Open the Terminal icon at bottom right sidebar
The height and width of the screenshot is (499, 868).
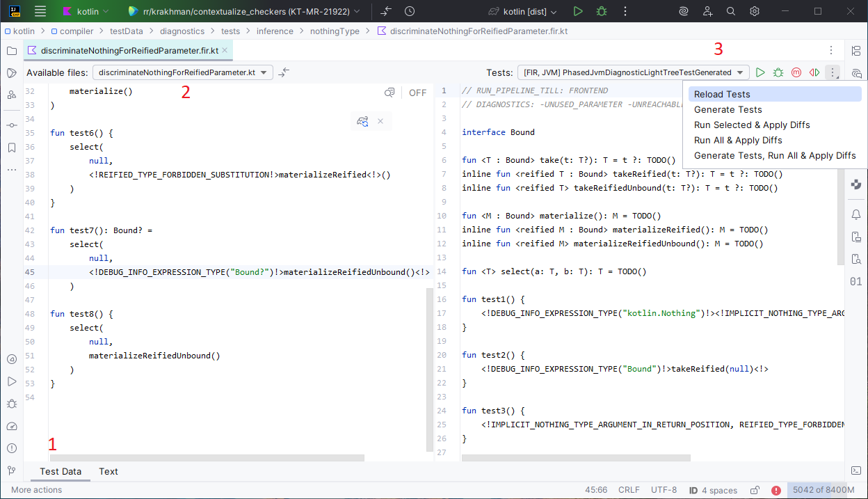pos(856,470)
